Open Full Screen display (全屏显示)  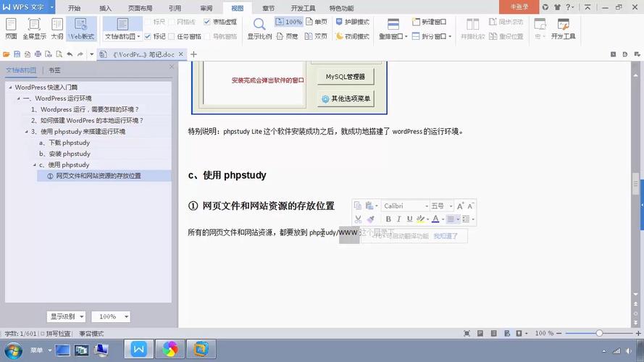tap(34, 29)
